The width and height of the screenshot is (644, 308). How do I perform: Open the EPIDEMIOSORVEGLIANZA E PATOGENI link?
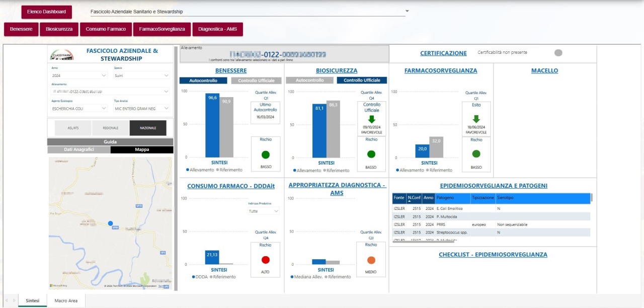coord(494,186)
